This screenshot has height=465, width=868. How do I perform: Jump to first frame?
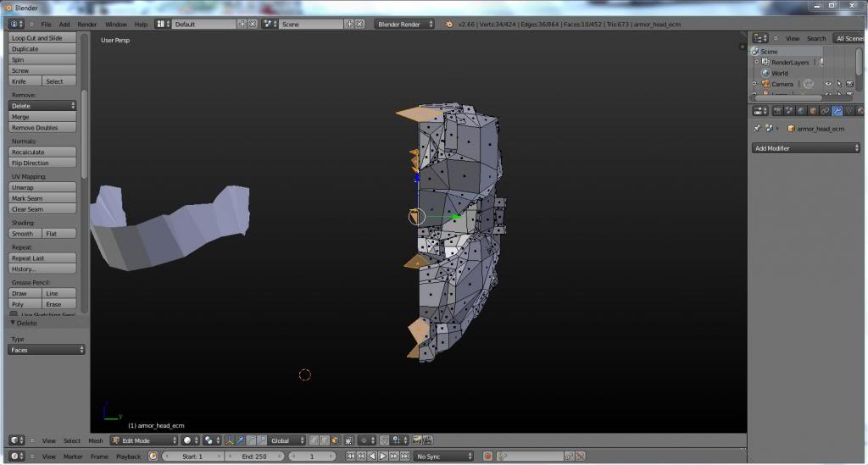tap(350, 457)
